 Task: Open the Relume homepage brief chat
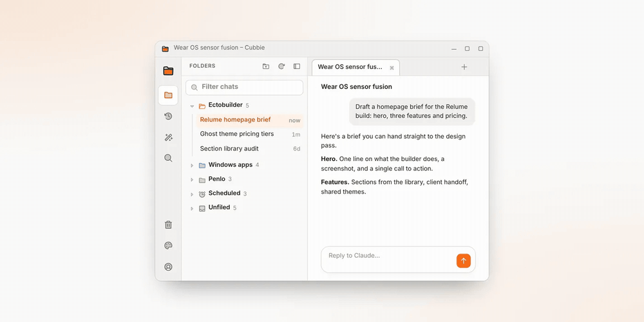tap(250, 120)
